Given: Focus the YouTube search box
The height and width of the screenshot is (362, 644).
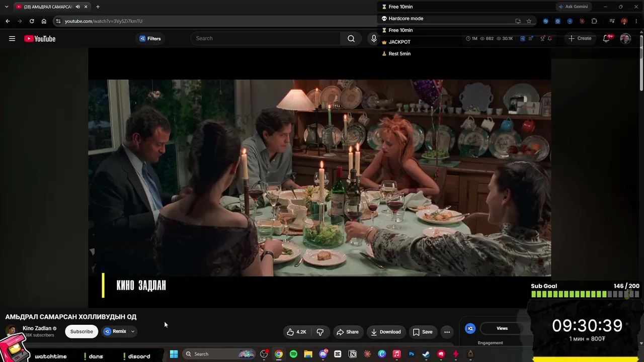Looking at the screenshot, I should click(266, 39).
